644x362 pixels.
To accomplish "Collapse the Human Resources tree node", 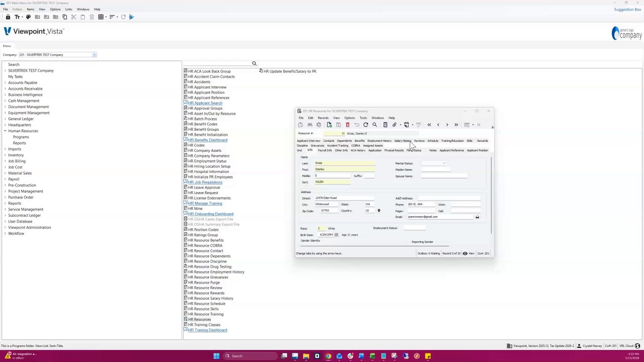I will tap(5, 131).
